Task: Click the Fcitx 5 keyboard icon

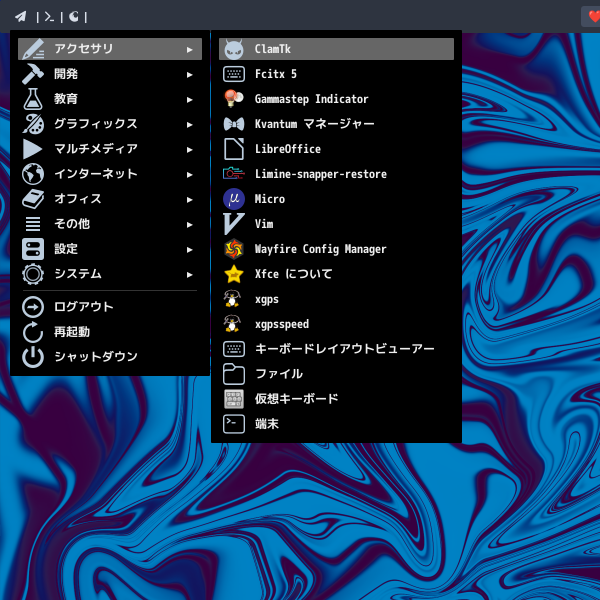Action: [x=234, y=74]
